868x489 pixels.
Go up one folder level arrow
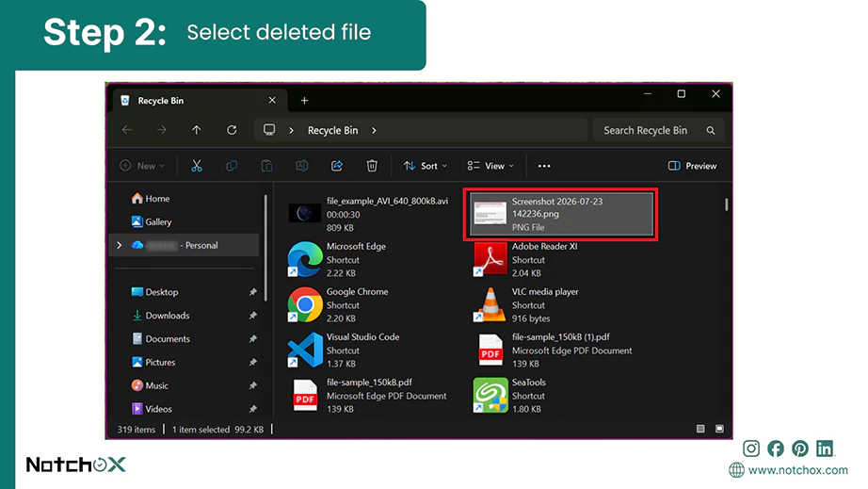[x=197, y=130]
